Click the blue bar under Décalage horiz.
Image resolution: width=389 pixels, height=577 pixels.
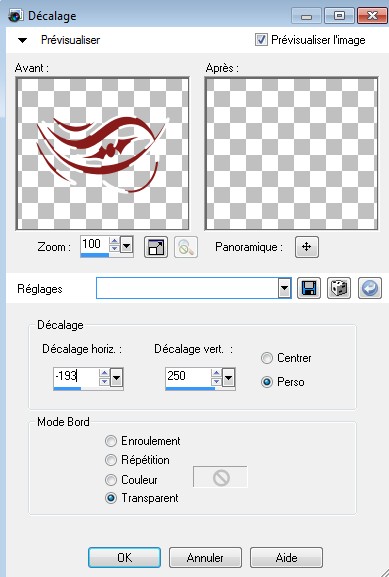(x=67, y=388)
